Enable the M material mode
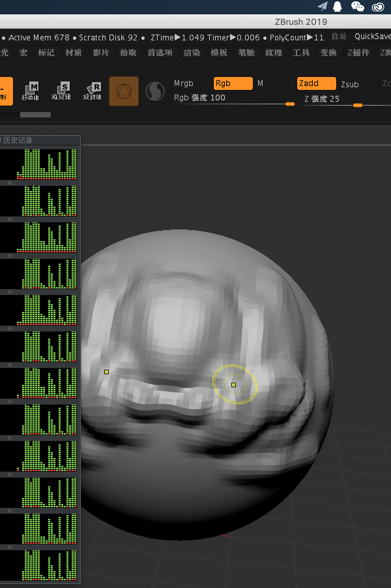Image resolution: width=391 pixels, height=588 pixels. click(274, 83)
